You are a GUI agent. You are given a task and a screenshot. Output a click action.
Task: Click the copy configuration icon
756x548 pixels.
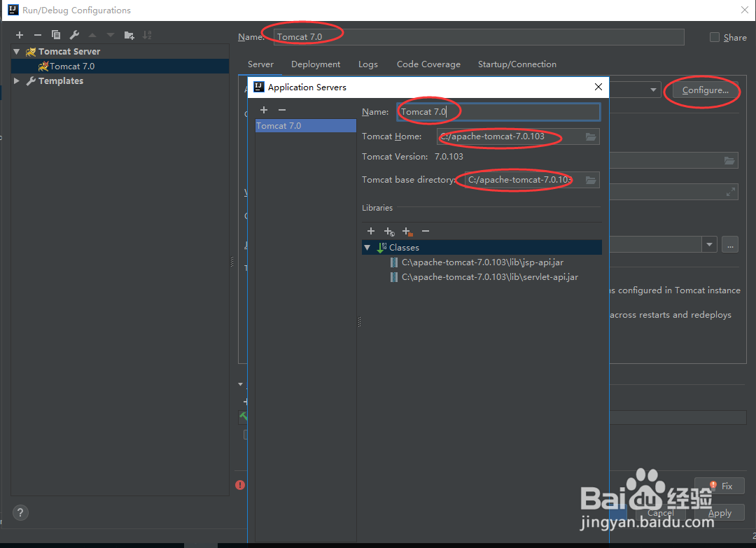click(55, 34)
